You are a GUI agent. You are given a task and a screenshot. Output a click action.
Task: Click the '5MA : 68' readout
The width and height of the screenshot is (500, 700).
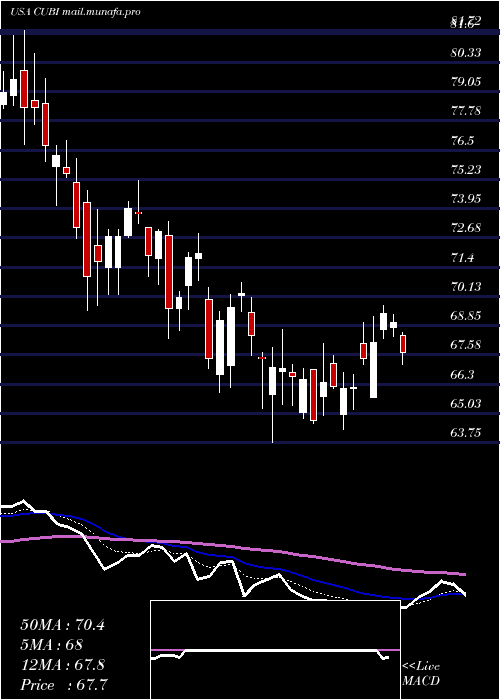(x=51, y=645)
